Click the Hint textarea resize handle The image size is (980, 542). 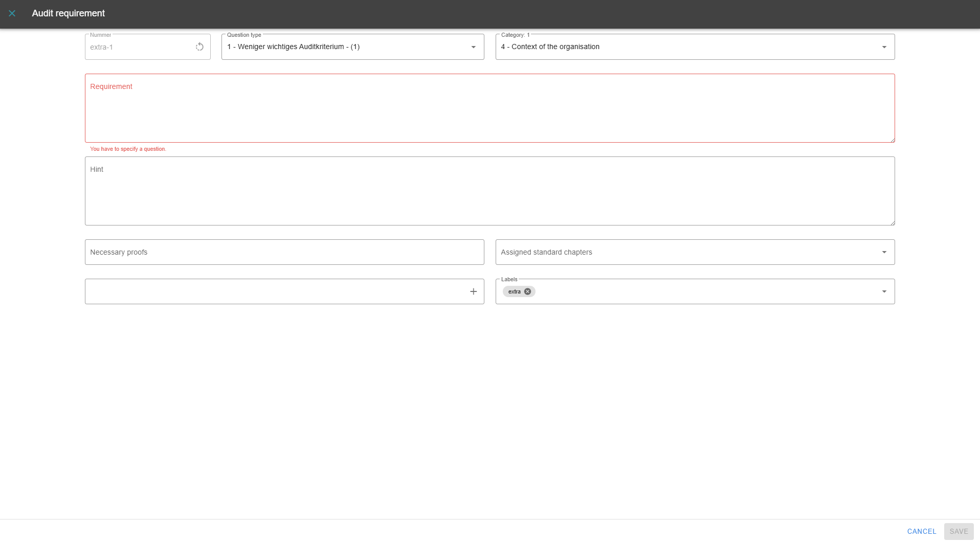892,222
